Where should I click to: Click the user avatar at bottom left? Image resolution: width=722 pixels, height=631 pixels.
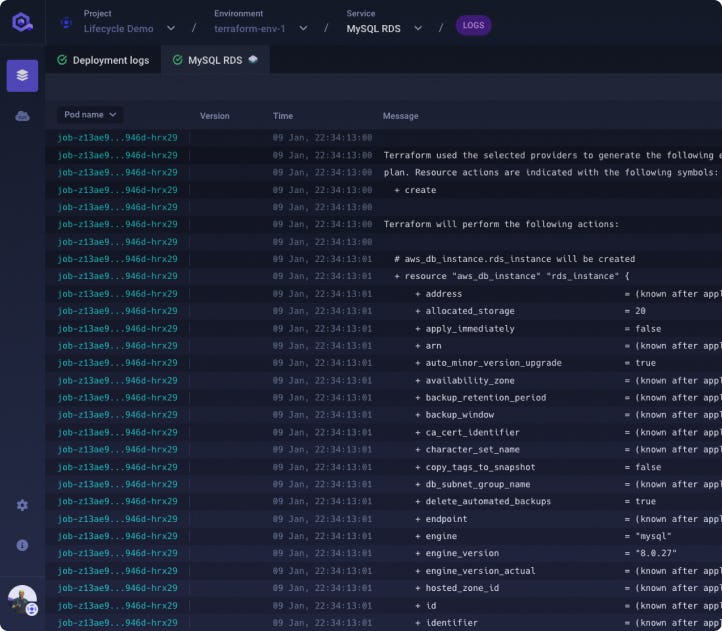pyautogui.click(x=22, y=600)
